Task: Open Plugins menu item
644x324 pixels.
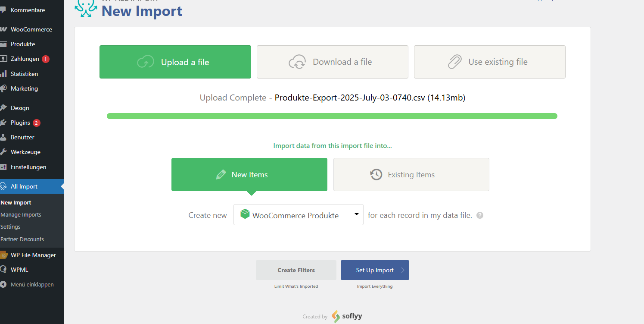Action: [32, 123]
